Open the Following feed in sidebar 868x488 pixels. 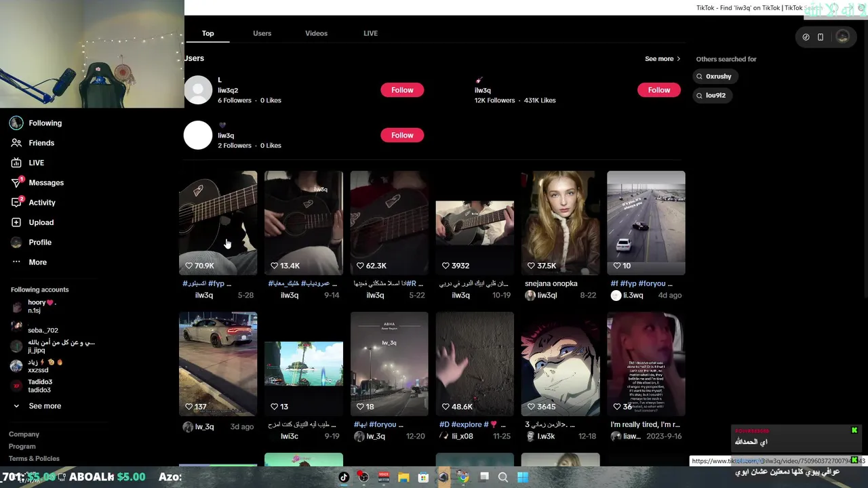[x=36, y=123]
